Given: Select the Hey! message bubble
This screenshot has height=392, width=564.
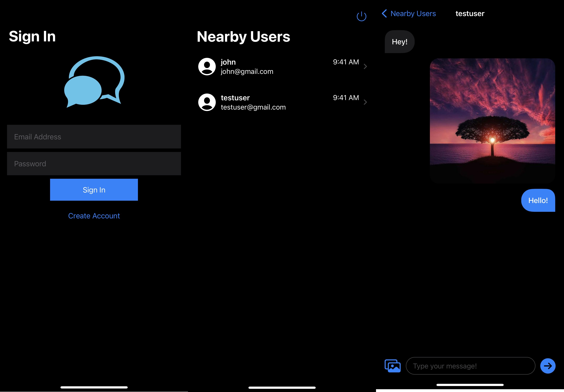Looking at the screenshot, I should pyautogui.click(x=399, y=42).
